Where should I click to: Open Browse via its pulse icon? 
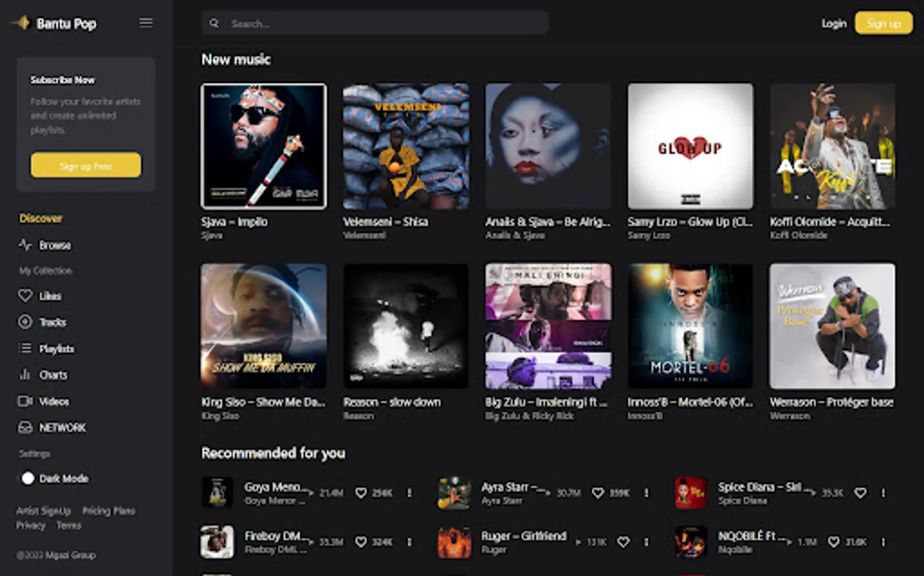click(25, 244)
